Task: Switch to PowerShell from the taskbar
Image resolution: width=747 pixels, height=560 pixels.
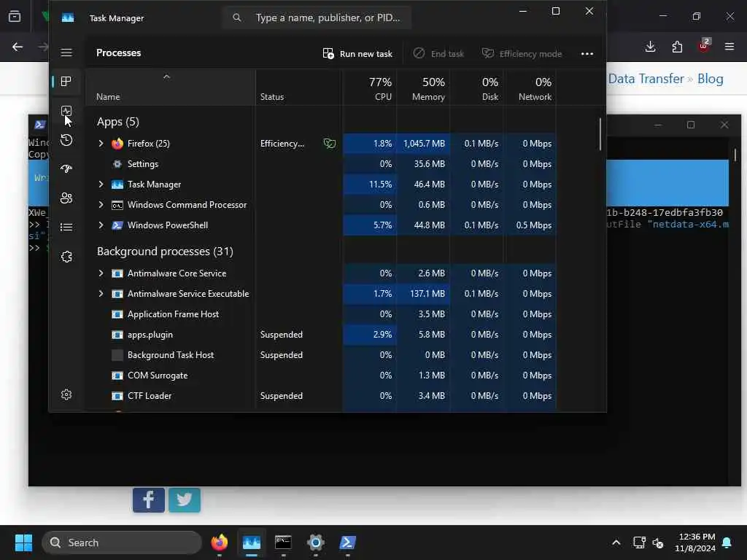Action: [x=347, y=542]
